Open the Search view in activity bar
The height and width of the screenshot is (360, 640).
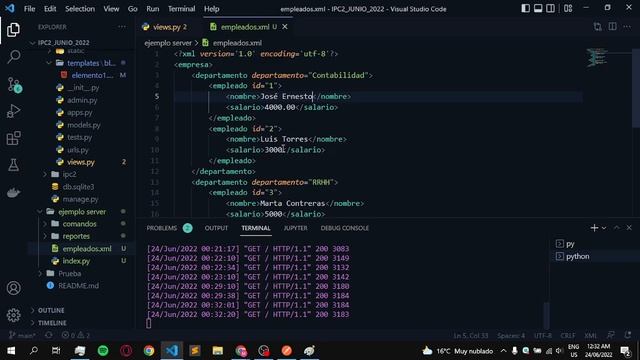pos(13,57)
